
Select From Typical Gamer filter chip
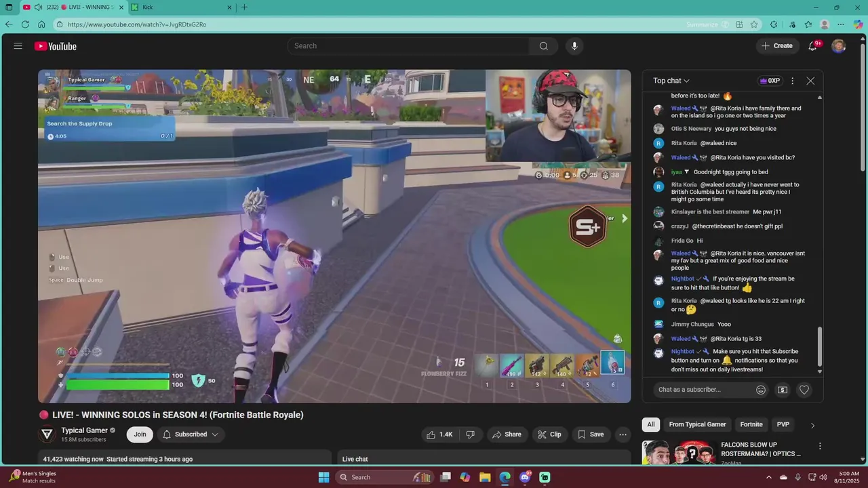[697, 425]
